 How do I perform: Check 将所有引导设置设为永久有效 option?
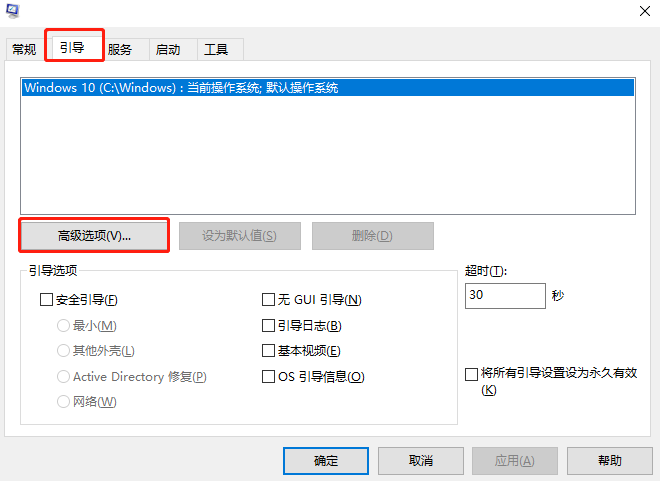[472, 374]
